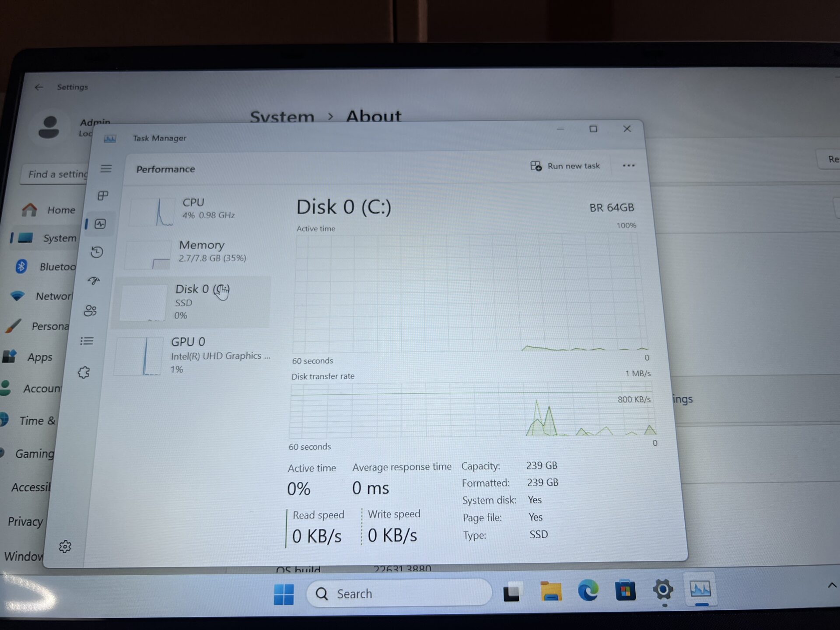Viewport: 840px width, 630px height.
Task: Click the Windows Start button
Action: coord(284,594)
